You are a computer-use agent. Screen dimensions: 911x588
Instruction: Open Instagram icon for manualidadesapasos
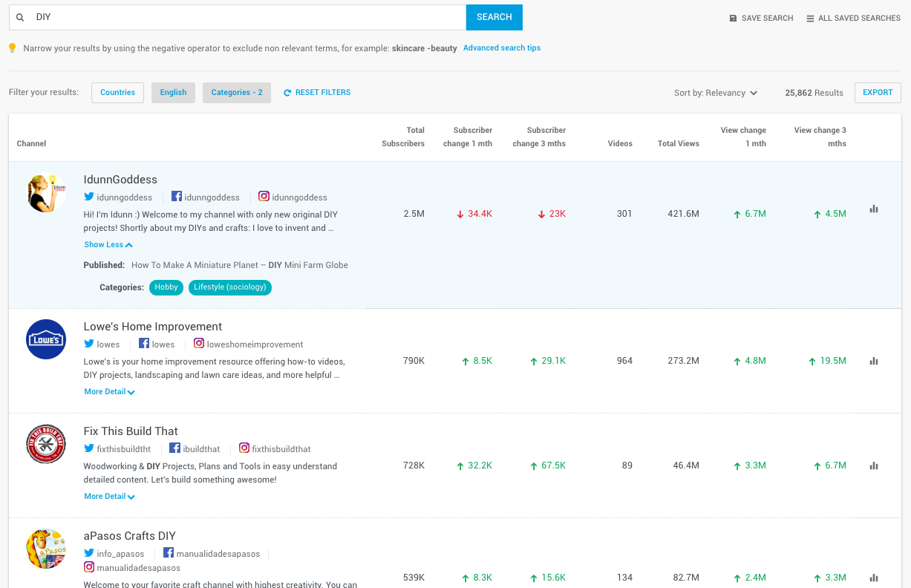89,566
